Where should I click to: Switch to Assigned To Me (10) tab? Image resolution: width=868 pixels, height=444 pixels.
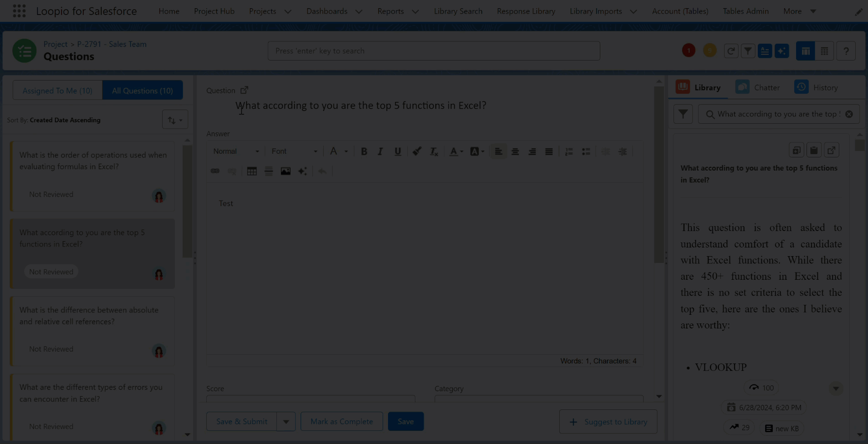point(57,91)
